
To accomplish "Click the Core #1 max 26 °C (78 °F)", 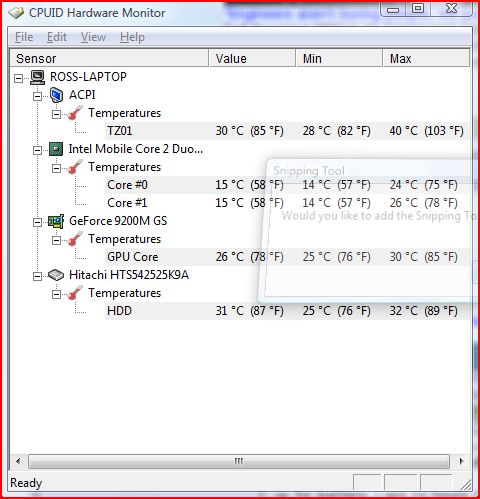I will (424, 203).
